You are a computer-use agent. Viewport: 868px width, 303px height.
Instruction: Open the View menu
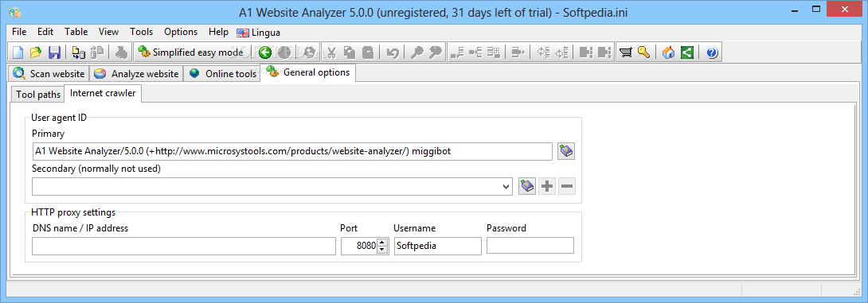pos(108,32)
